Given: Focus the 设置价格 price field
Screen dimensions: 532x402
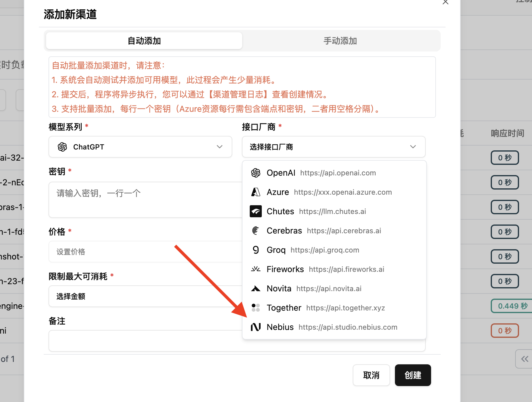Looking at the screenshot, I should click(x=145, y=252).
